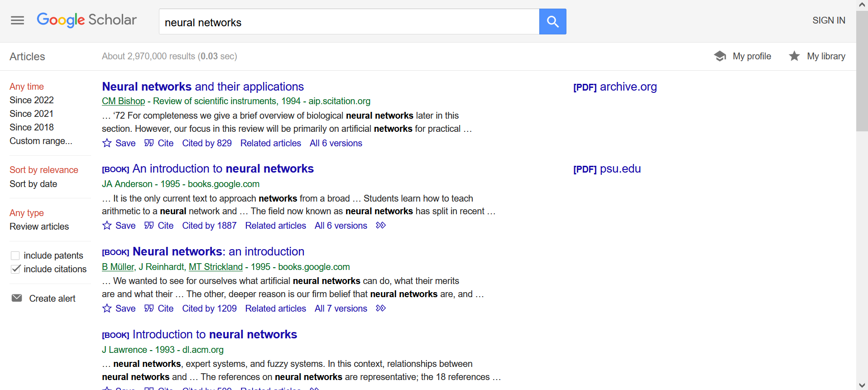Open the hamburger menu
Image resolution: width=868 pixels, height=390 pixels.
click(17, 20)
